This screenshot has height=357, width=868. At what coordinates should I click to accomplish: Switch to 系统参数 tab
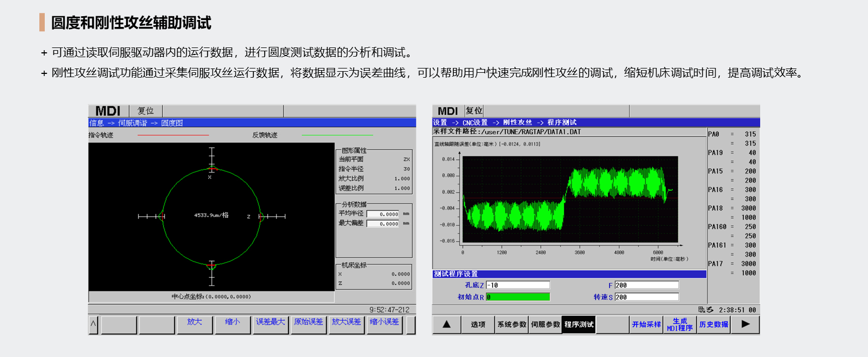point(512,324)
